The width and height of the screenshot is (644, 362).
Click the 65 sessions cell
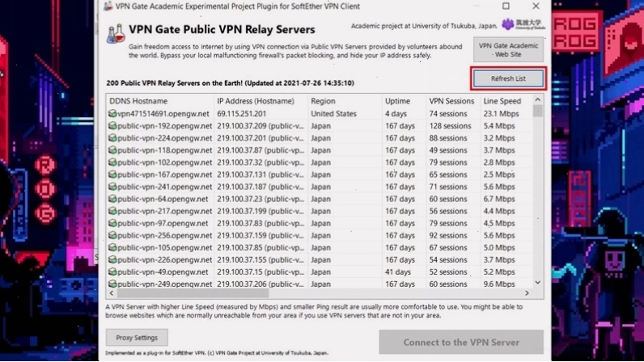448,175
